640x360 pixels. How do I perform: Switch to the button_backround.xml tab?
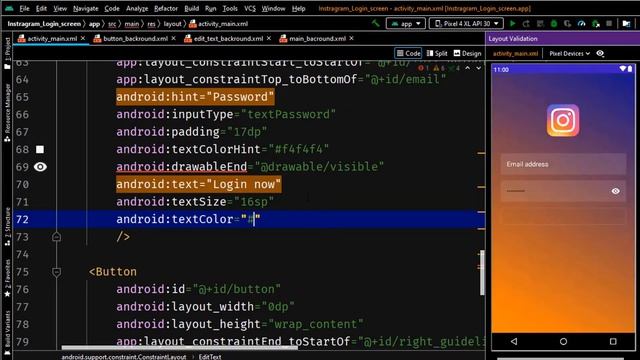coord(135,38)
